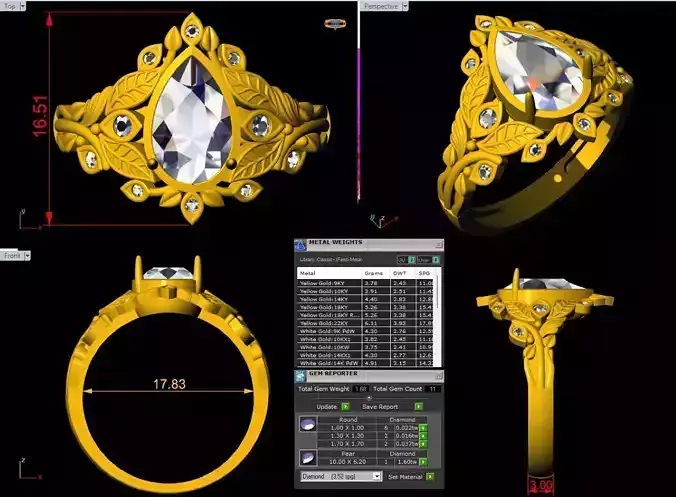Click the 1.00 X 1.00 round size cell

(347, 428)
